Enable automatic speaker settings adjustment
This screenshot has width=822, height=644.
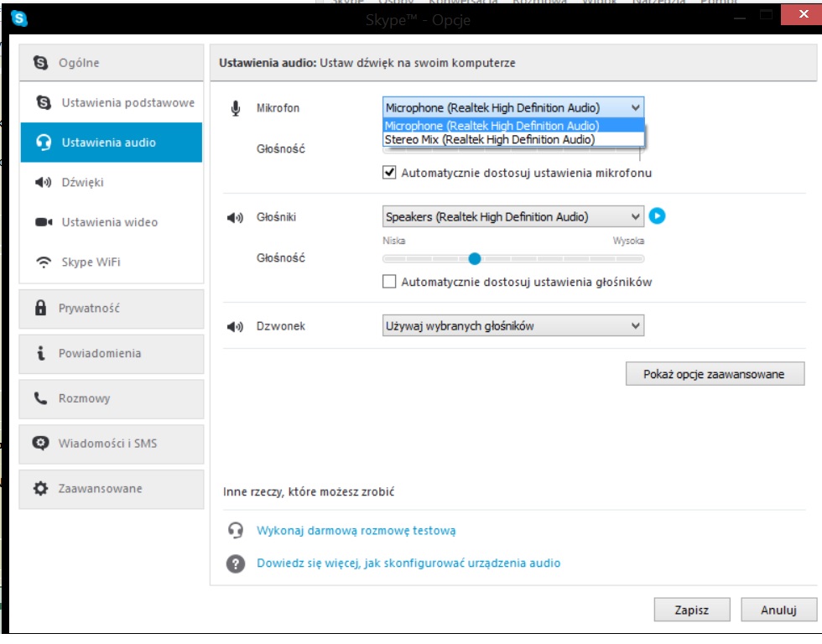click(389, 282)
